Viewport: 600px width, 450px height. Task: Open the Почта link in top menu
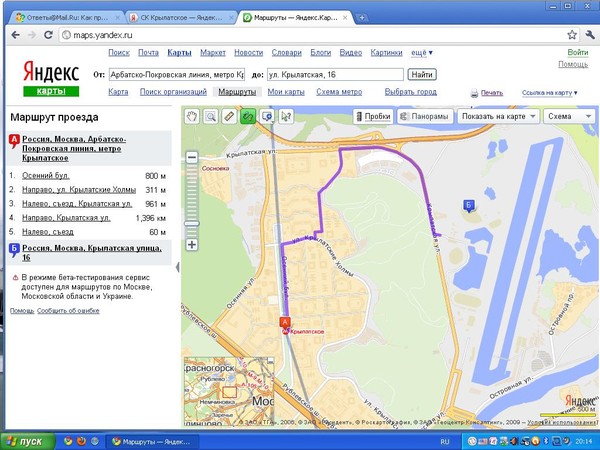(x=148, y=53)
